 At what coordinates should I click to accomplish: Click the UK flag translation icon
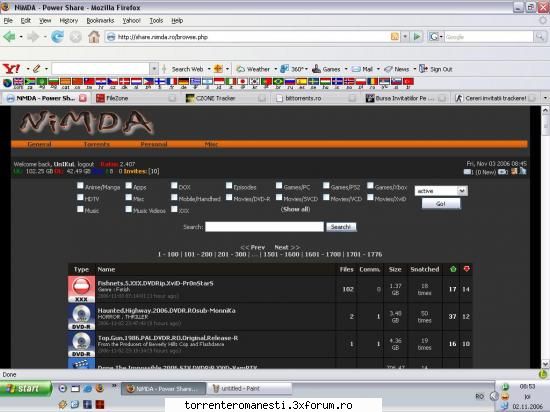tap(18, 82)
